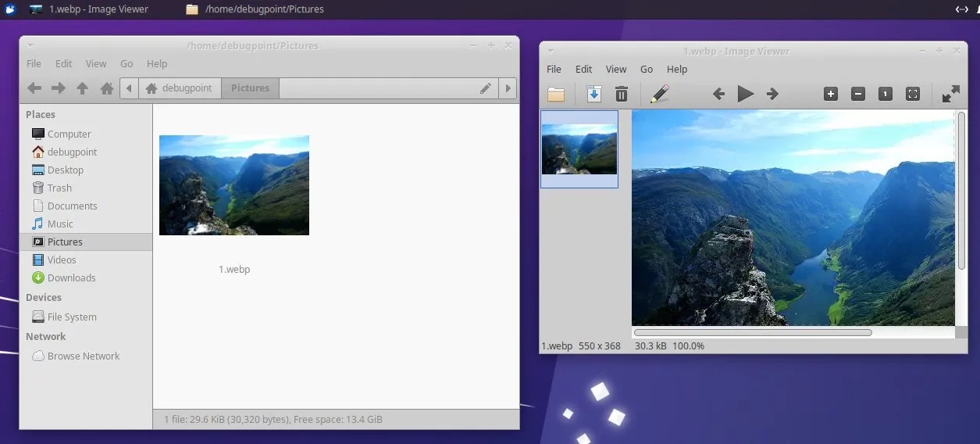
Task: Toggle path edit mode pencil in file manager
Action: pyautogui.click(x=486, y=88)
